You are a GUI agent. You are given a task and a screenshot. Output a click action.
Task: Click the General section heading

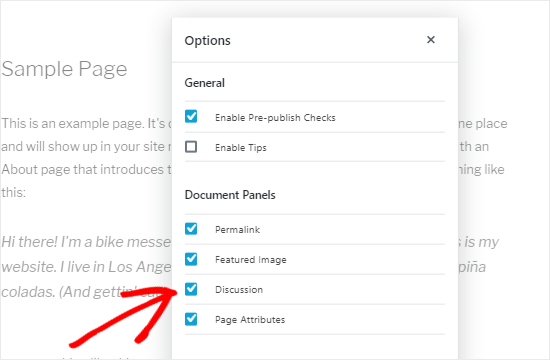(204, 83)
